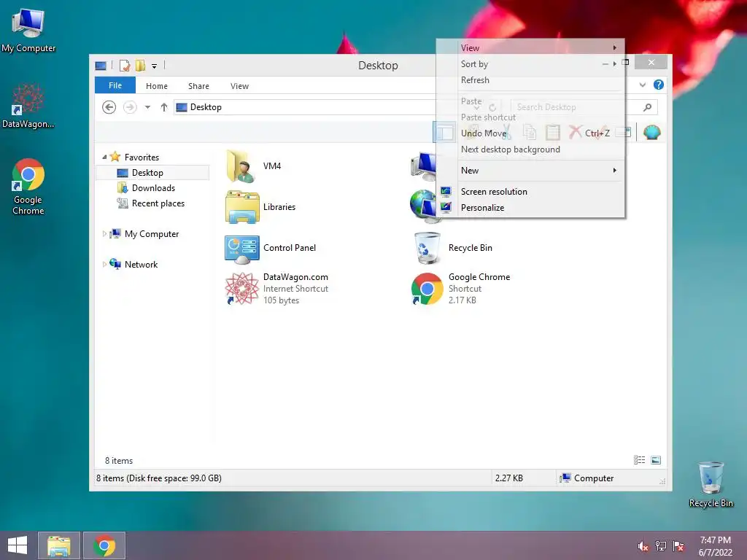This screenshot has height=560, width=747.
Task: Choose Personalize in the context menu
Action: tap(530, 208)
